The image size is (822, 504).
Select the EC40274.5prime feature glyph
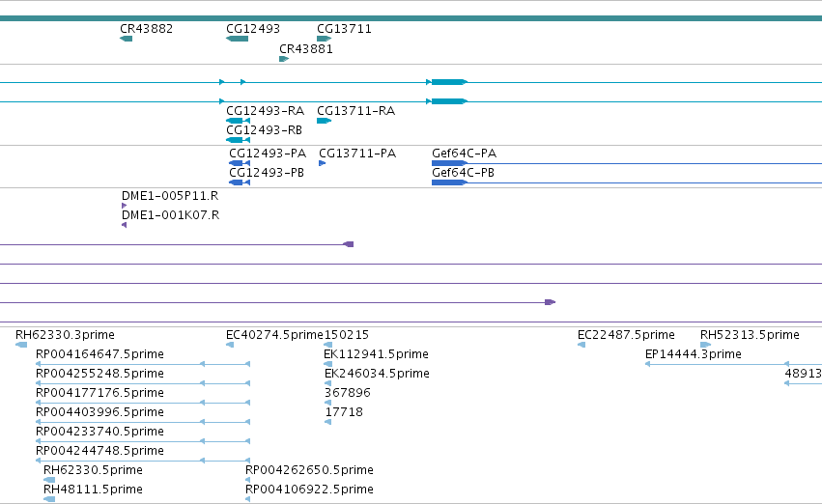(x=230, y=345)
